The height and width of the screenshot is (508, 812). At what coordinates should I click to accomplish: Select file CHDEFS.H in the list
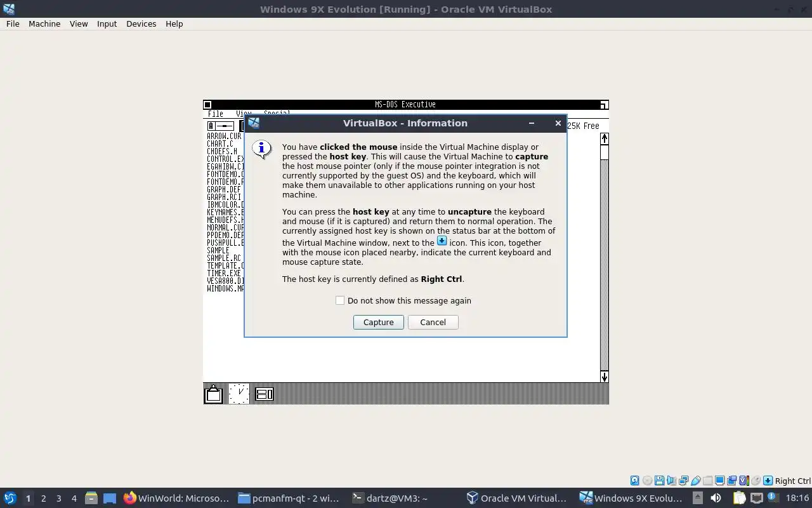(222, 151)
